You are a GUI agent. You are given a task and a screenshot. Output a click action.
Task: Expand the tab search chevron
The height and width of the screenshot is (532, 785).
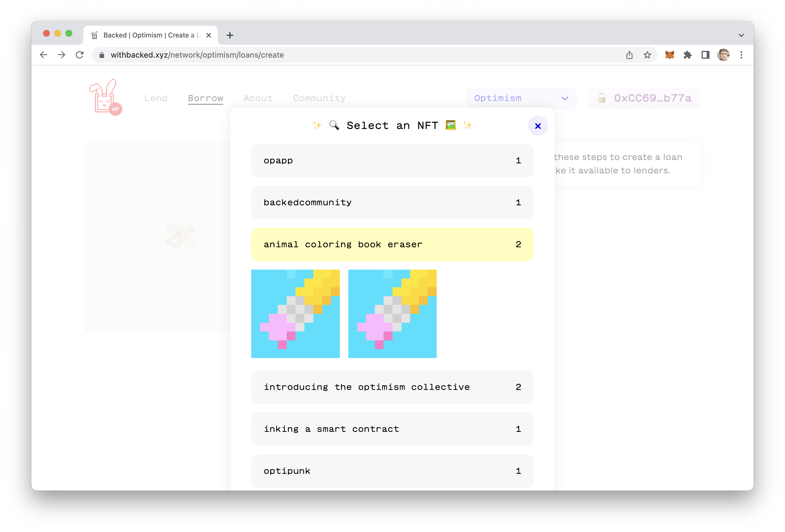(741, 35)
